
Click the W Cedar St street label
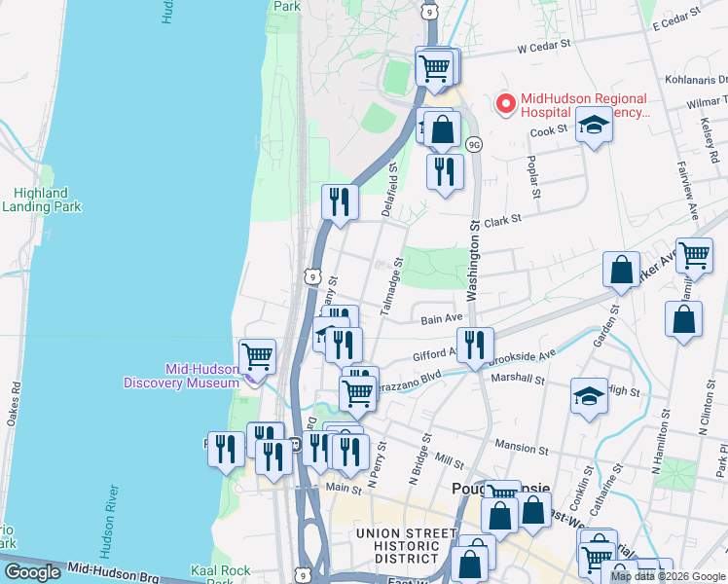point(544,46)
